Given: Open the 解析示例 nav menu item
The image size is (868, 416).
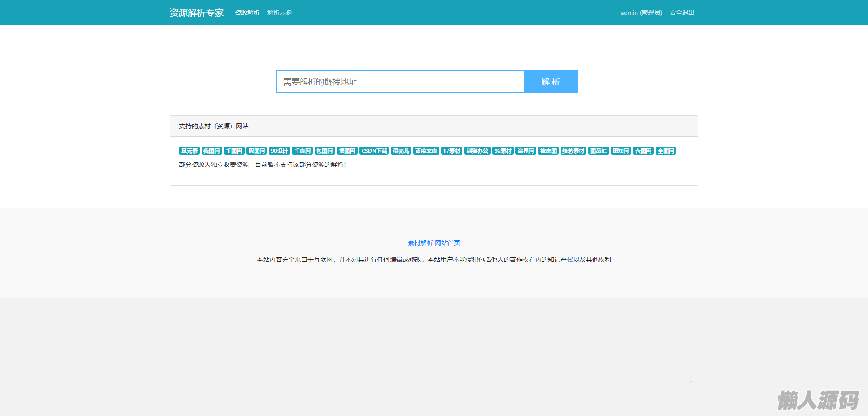Looking at the screenshot, I should (x=279, y=13).
